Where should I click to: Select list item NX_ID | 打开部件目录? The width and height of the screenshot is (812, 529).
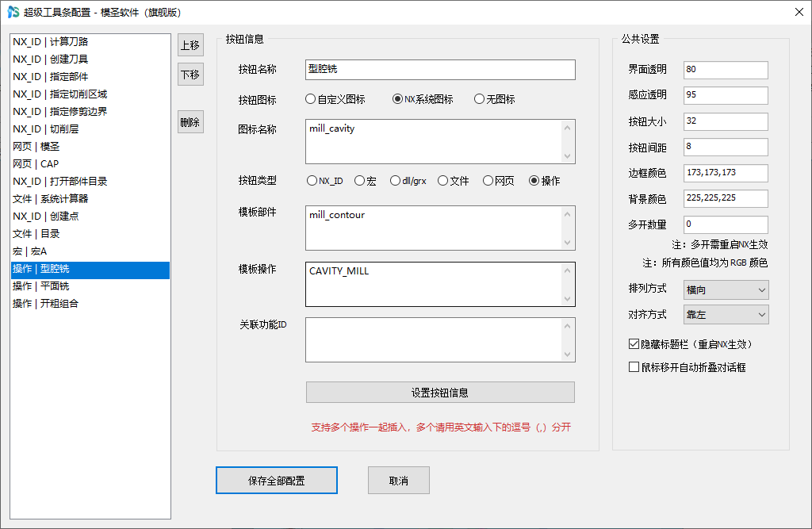click(x=90, y=182)
